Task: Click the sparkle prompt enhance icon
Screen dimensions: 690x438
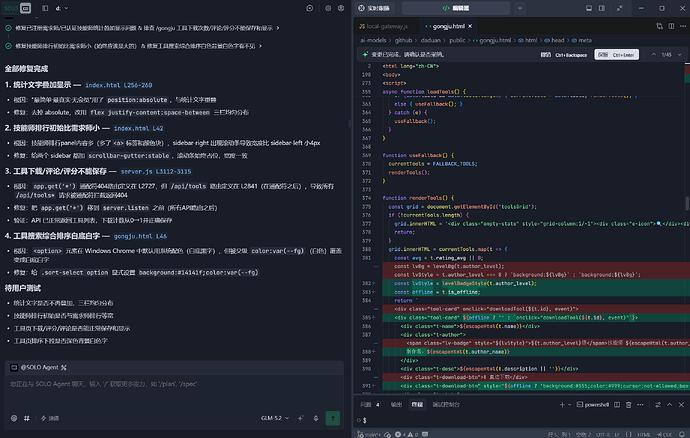Action: 301,418
